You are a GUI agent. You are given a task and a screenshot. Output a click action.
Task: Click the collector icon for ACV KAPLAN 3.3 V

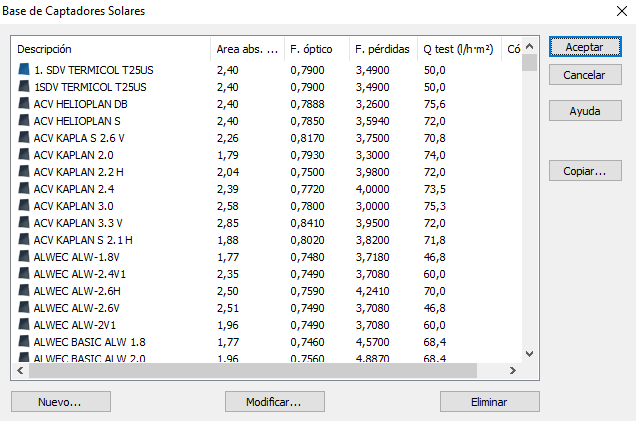[x=24, y=223]
